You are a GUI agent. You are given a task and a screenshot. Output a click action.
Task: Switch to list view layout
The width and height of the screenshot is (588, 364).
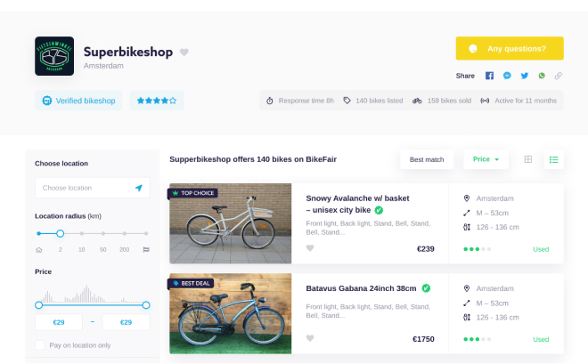click(553, 159)
